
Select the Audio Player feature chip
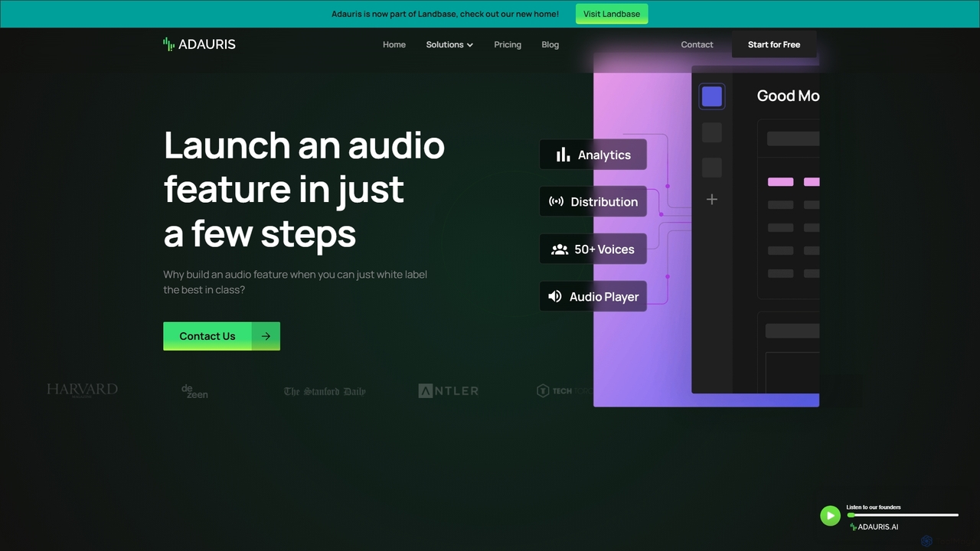[593, 297]
